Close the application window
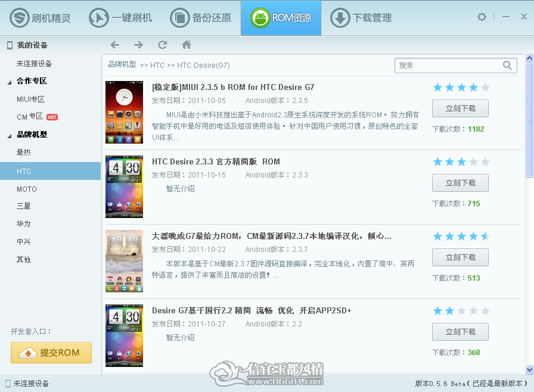The width and height of the screenshot is (534, 392). 524,17
